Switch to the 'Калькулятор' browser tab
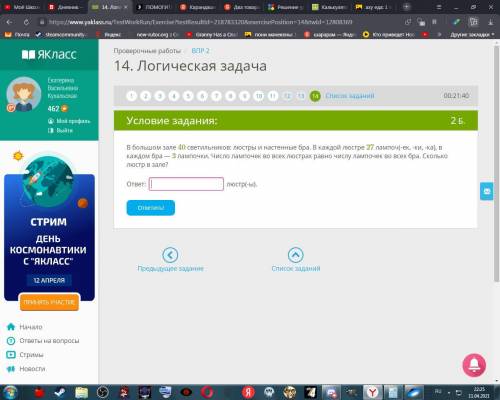500x400 pixels. point(330,7)
